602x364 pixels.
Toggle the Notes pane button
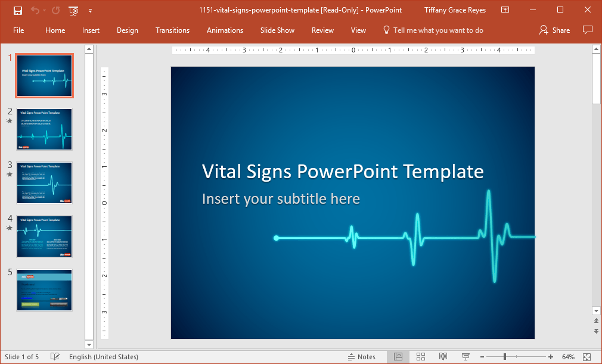point(361,357)
